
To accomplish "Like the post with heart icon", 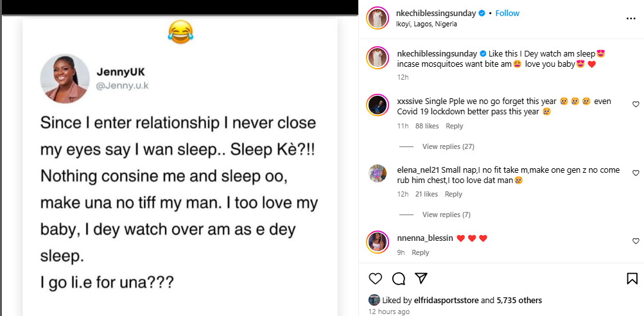I will pyautogui.click(x=376, y=279).
